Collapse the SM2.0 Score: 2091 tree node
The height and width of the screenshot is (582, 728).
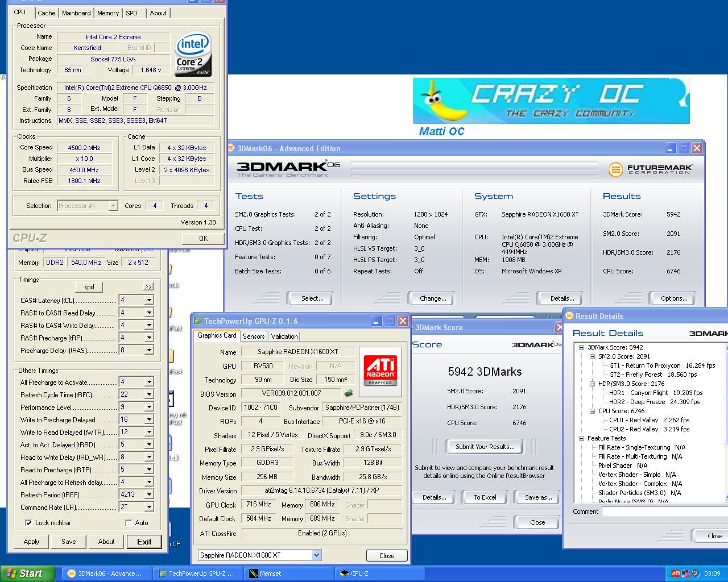point(593,356)
